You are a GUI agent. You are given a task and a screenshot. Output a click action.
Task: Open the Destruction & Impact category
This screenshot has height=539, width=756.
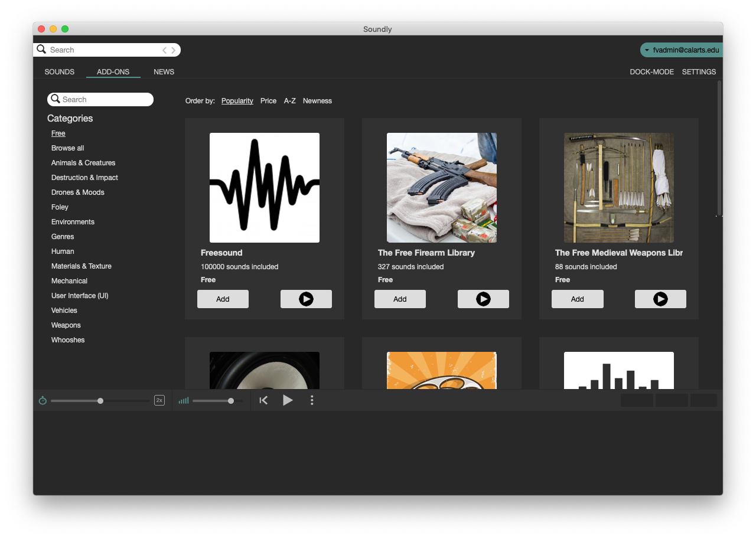click(x=84, y=178)
